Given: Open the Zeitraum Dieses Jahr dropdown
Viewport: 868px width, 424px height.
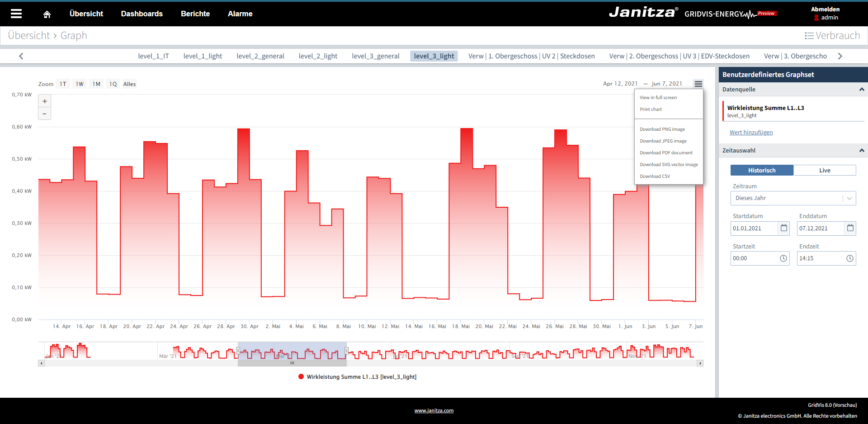Looking at the screenshot, I should (x=793, y=198).
